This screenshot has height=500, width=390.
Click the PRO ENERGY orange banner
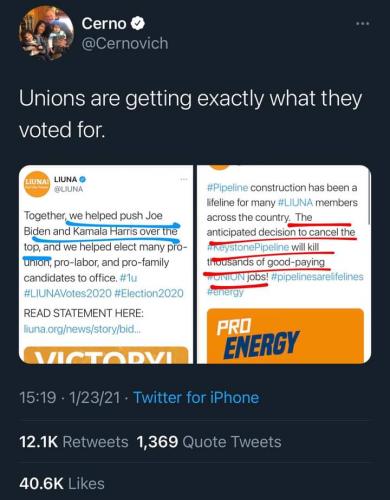click(x=285, y=336)
